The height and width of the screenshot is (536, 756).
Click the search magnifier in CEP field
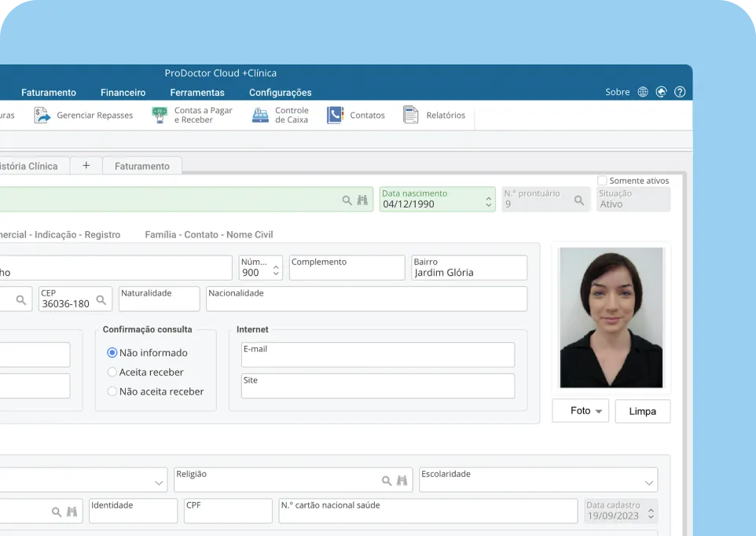click(101, 300)
